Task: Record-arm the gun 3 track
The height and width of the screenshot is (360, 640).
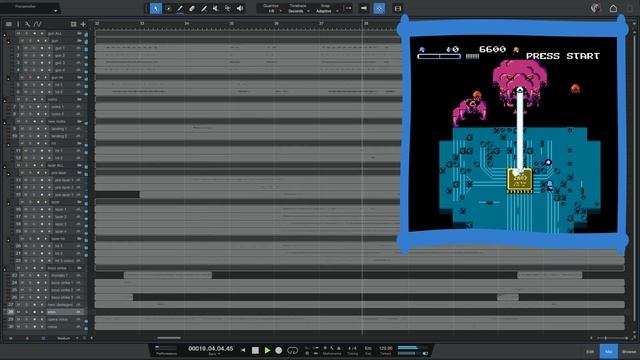Action: (x=41, y=63)
